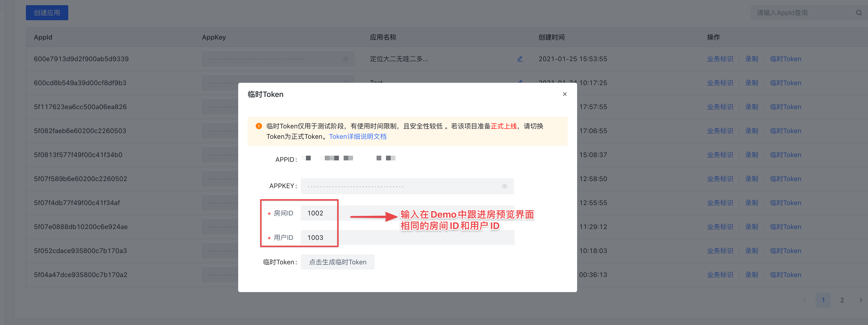Open 临时Token for 5f07e0888db10200c6e924ae
The height and width of the screenshot is (325, 868).
[x=785, y=227]
